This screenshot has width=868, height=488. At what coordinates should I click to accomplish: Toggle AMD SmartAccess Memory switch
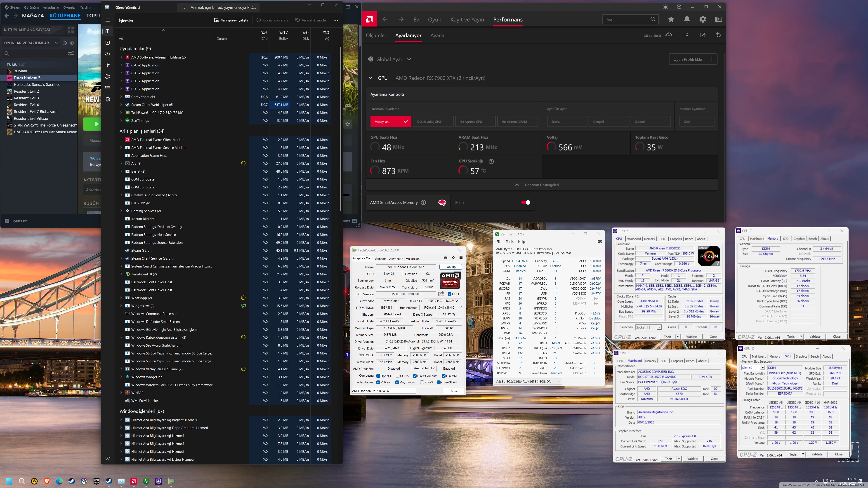click(x=526, y=202)
